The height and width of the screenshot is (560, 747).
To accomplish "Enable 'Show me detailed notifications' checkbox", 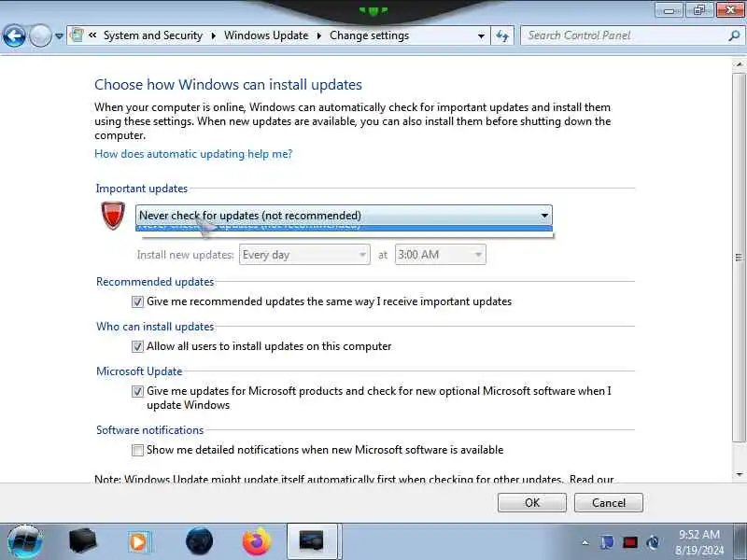I will (137, 450).
